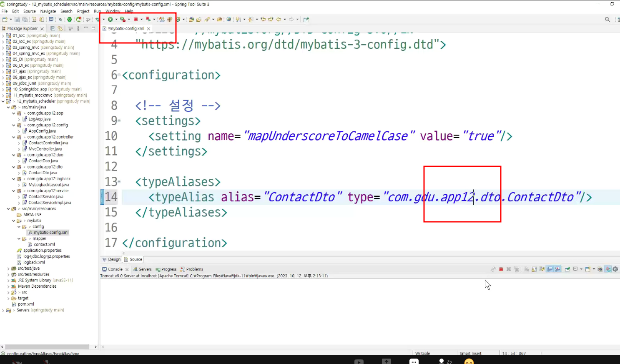Viewport: 620px width, 364px height.
Task: Switch to the Source tab of the editor
Action: [x=133, y=259]
